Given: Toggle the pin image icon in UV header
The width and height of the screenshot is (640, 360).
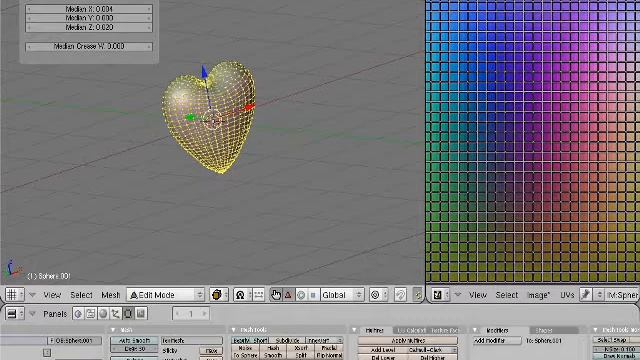Looking at the screenshot, I should click(586, 295).
